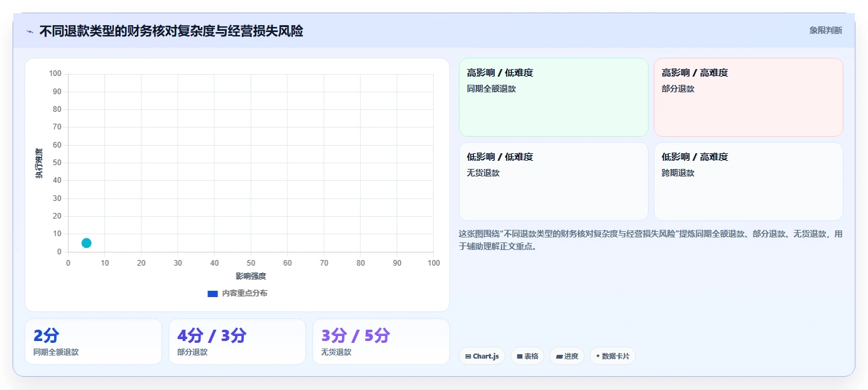Click the 进度 tag chip
The width and height of the screenshot is (868, 390).
566,356
